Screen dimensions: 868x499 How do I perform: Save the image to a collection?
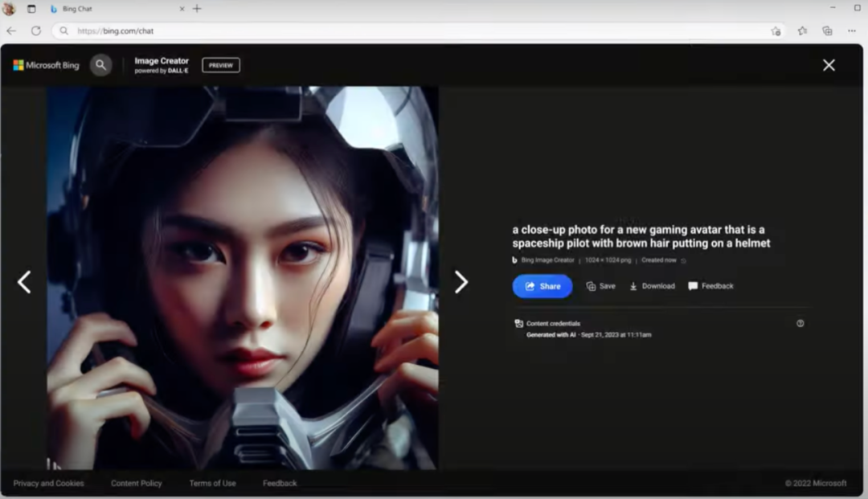[x=600, y=286]
